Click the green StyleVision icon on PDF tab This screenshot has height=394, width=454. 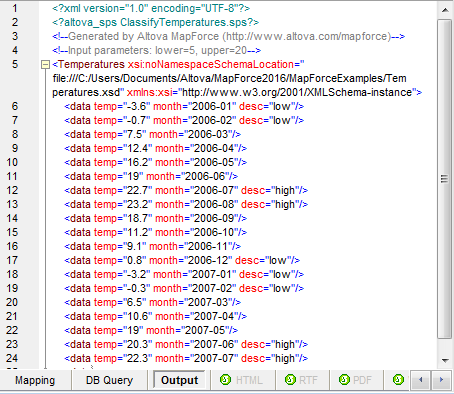344,379
